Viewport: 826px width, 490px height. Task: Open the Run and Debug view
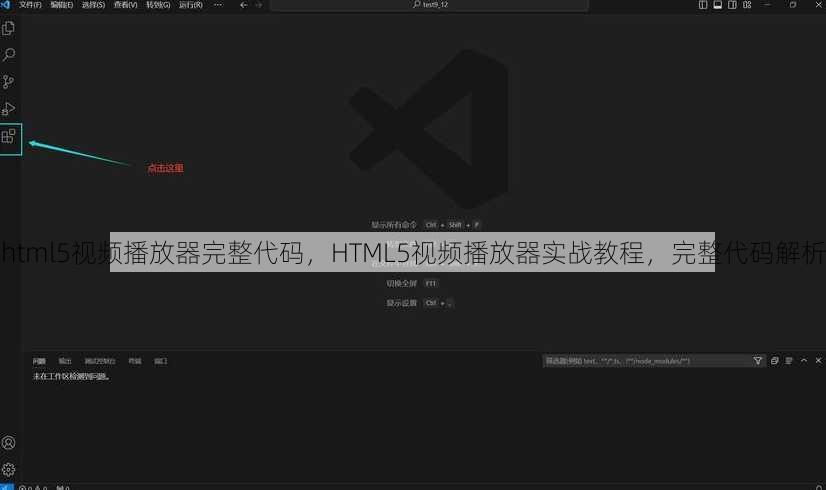pyautogui.click(x=8, y=109)
